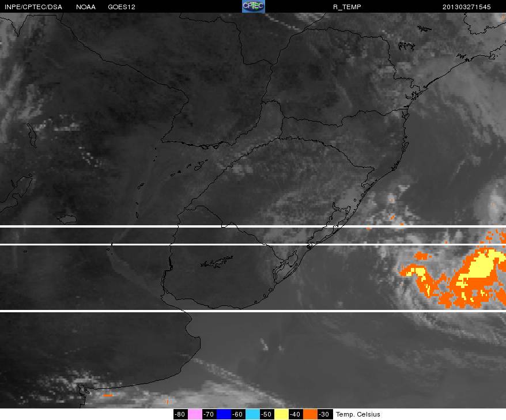506x420 pixels.
Task: Click the Temp. Celsius legend label
Action: (x=358, y=414)
